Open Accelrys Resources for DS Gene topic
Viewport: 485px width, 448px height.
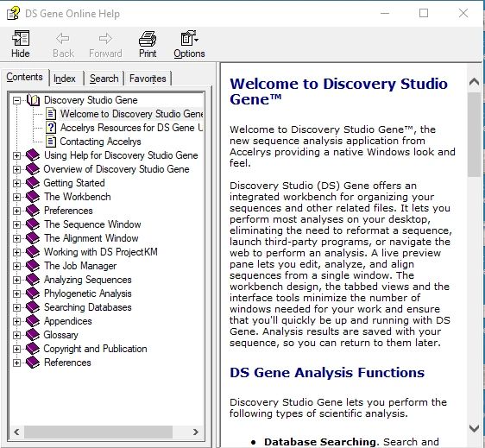pos(131,128)
